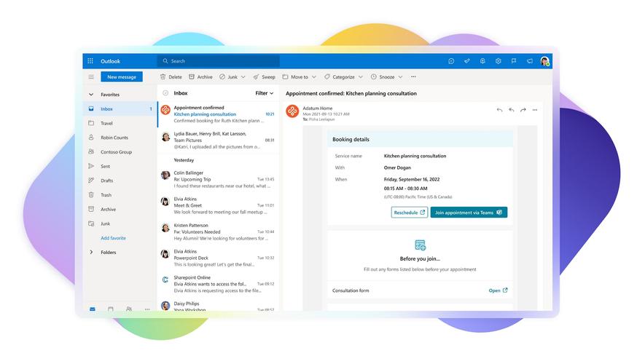This screenshot has width=637, height=364.
Task: Open the People icon in bottom bar
Action: tap(129, 309)
